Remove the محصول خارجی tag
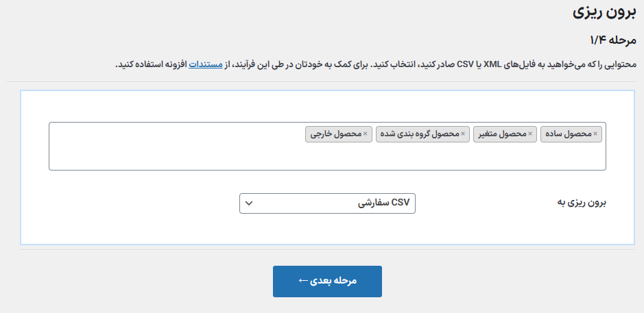The image size is (644, 313). [x=365, y=134]
